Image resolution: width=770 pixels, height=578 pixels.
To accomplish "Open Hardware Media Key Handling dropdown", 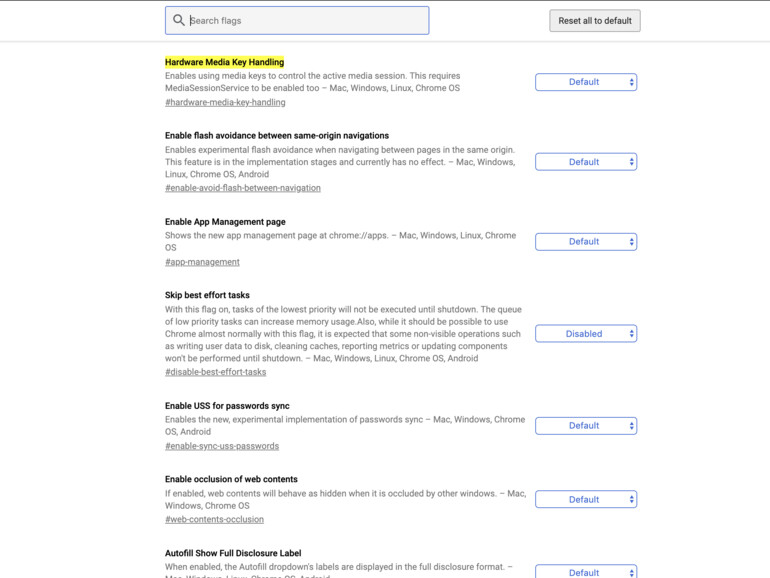I will 586,82.
